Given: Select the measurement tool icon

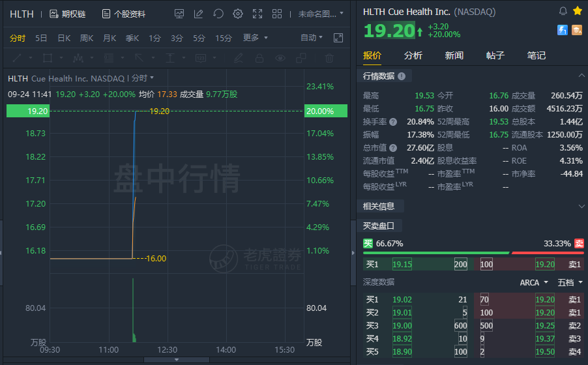Looking at the screenshot, I should pyautogui.click(x=170, y=58).
